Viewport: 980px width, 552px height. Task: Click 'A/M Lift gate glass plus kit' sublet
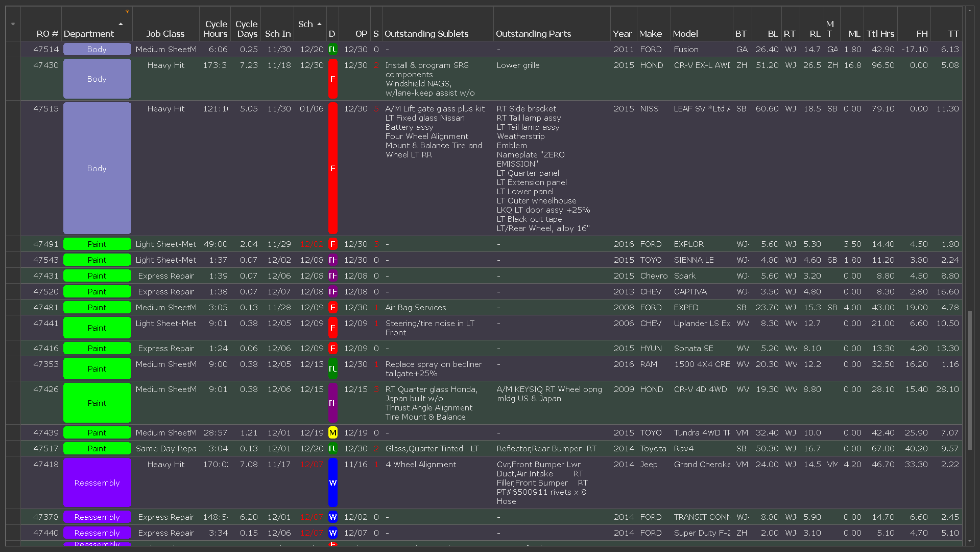435,109
